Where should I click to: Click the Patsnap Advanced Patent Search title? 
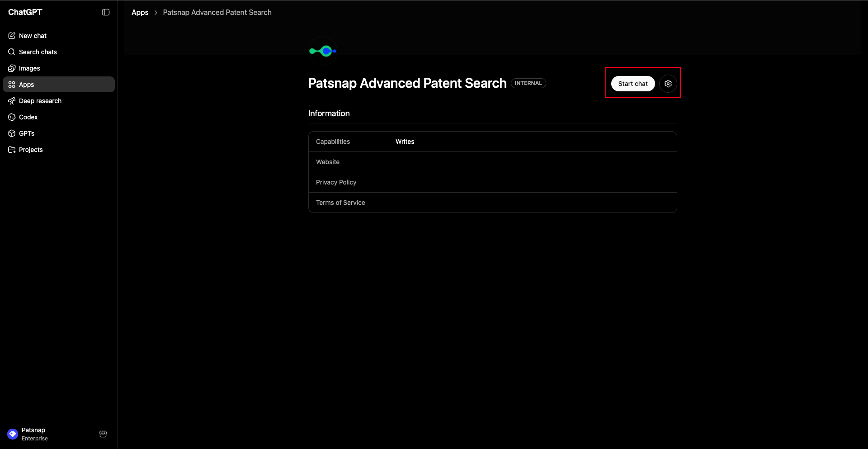(x=407, y=83)
